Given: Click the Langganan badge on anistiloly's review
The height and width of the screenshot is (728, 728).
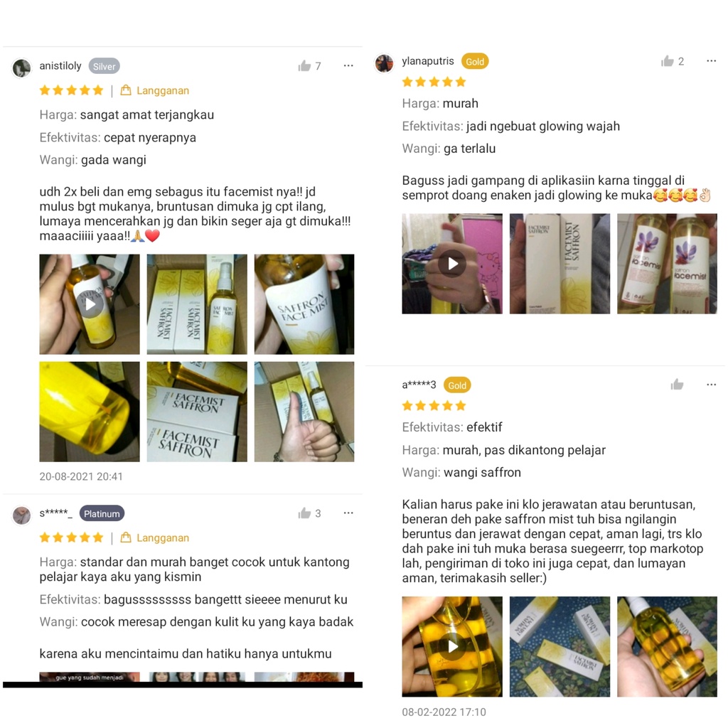Looking at the screenshot, I should [x=154, y=90].
